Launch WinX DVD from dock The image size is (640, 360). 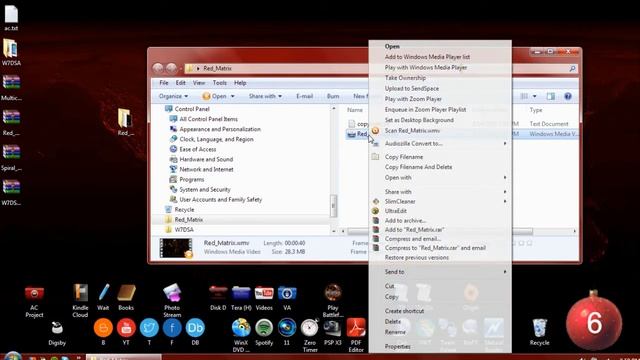pyautogui.click(x=241, y=336)
